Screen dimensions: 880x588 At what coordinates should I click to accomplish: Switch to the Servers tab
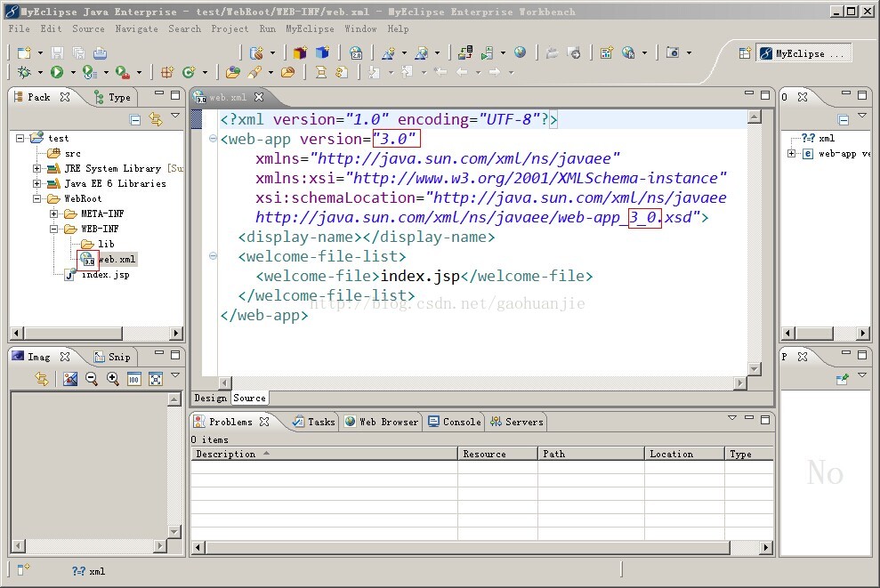click(x=516, y=422)
